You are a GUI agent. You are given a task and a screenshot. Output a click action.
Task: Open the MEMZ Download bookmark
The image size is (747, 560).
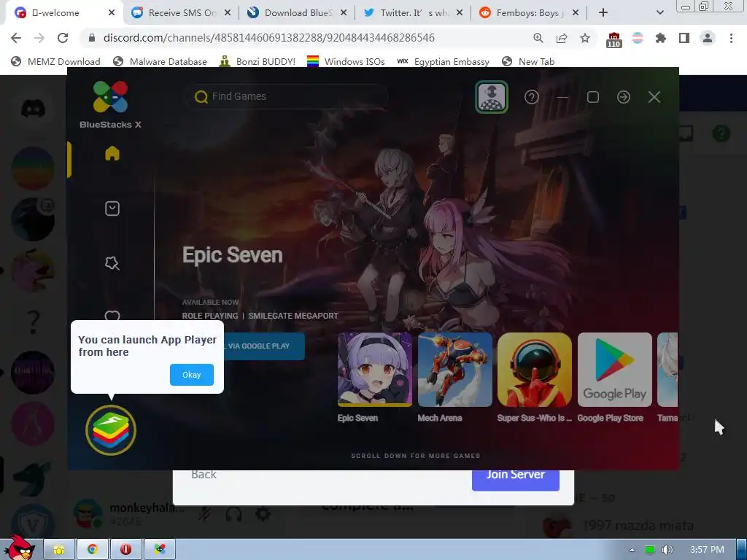click(55, 61)
